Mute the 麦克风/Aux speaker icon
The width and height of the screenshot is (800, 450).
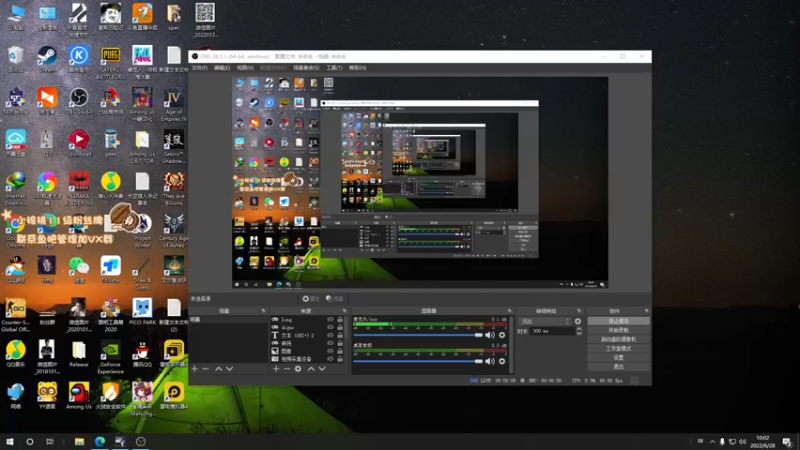tap(490, 335)
